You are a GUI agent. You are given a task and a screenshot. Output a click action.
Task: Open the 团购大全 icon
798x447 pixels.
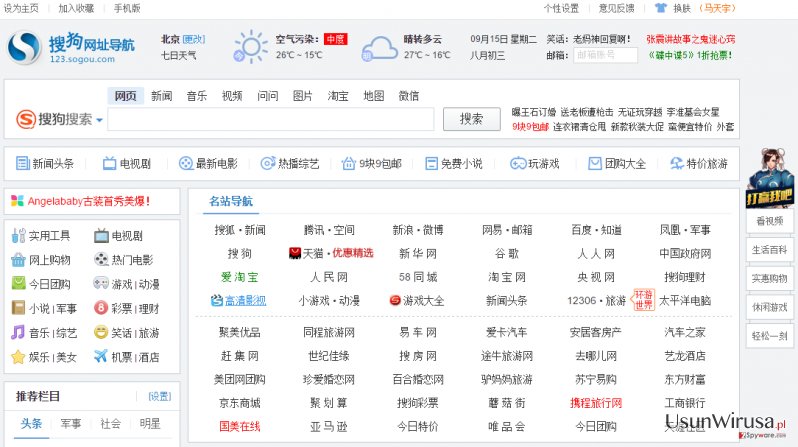(x=594, y=163)
